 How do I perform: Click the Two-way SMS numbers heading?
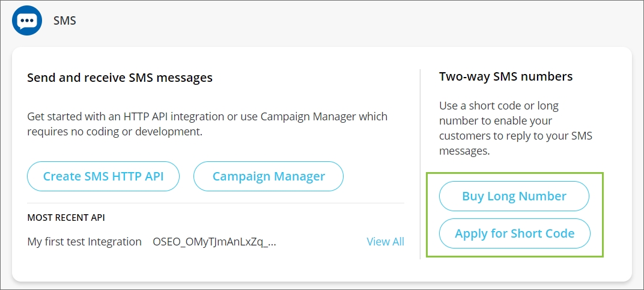coord(506,76)
